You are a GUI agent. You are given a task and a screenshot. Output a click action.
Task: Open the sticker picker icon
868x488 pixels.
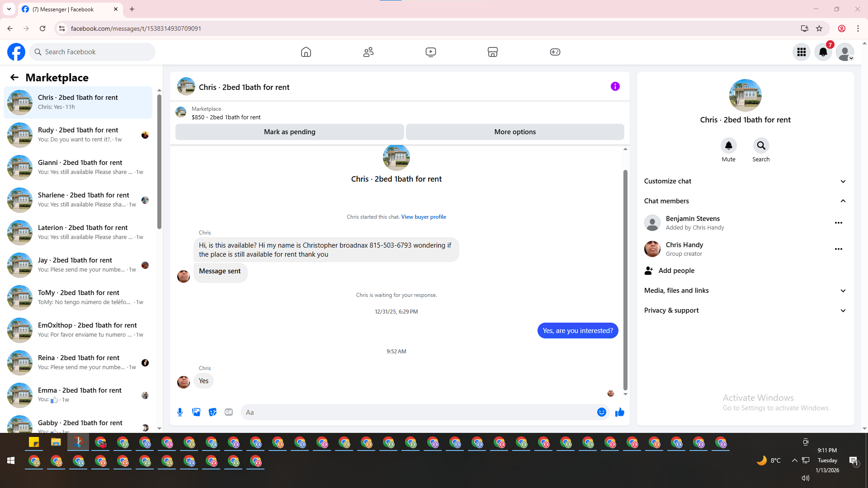click(212, 412)
